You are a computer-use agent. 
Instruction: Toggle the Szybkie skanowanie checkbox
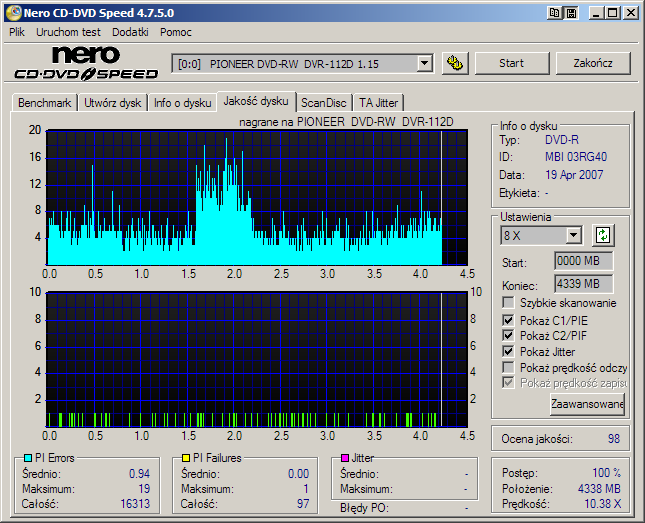508,303
